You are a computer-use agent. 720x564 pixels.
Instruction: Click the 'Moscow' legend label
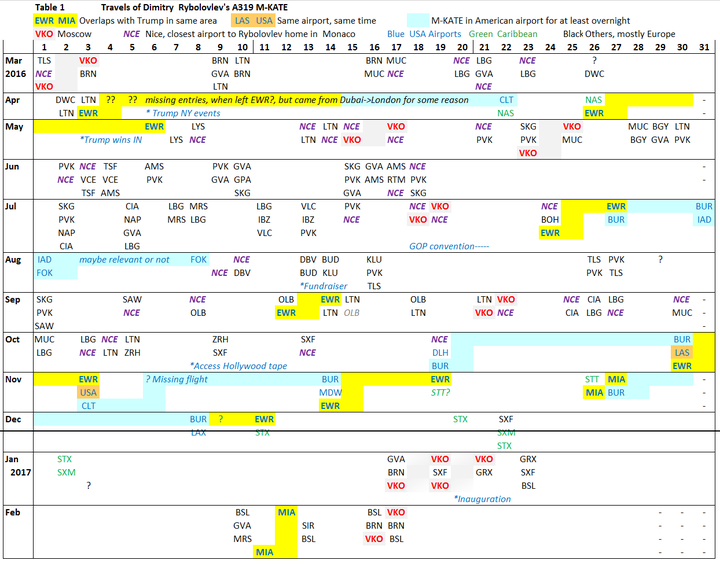74,34
